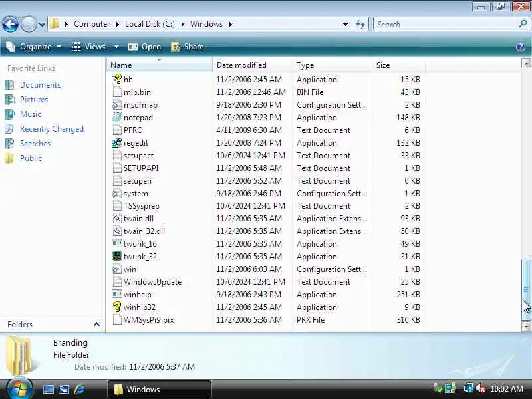Image resolution: width=532 pixels, height=399 pixels.
Task: Go back with the Back arrow button
Action: (x=10, y=24)
